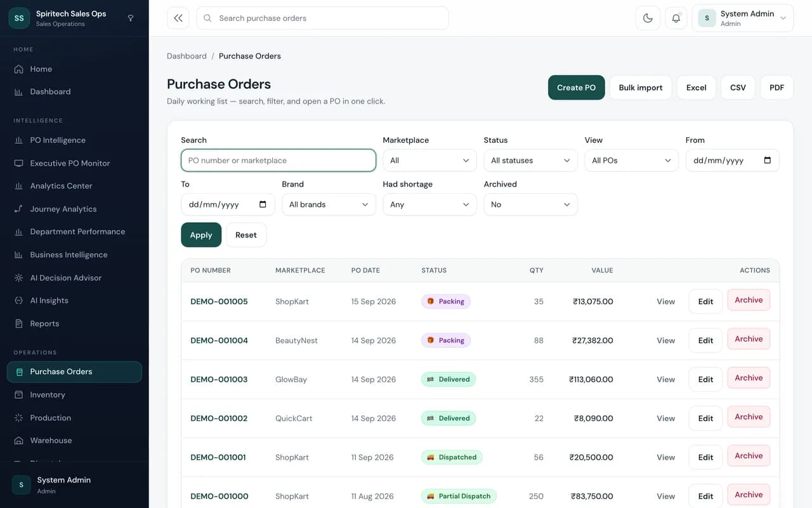Image resolution: width=812 pixels, height=508 pixels.
Task: Open the To date picker field
Action: click(228, 204)
